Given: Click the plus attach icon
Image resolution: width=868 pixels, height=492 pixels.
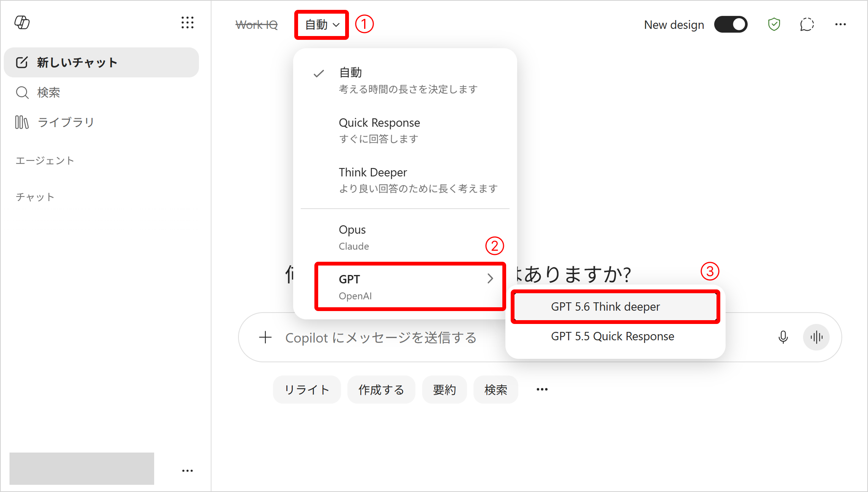Looking at the screenshot, I should pos(265,337).
